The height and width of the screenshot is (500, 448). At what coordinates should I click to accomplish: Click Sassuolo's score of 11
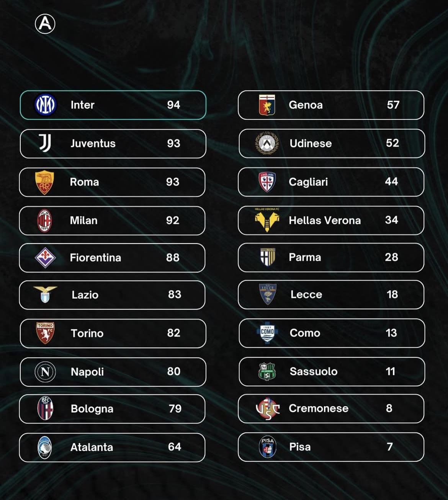point(390,371)
